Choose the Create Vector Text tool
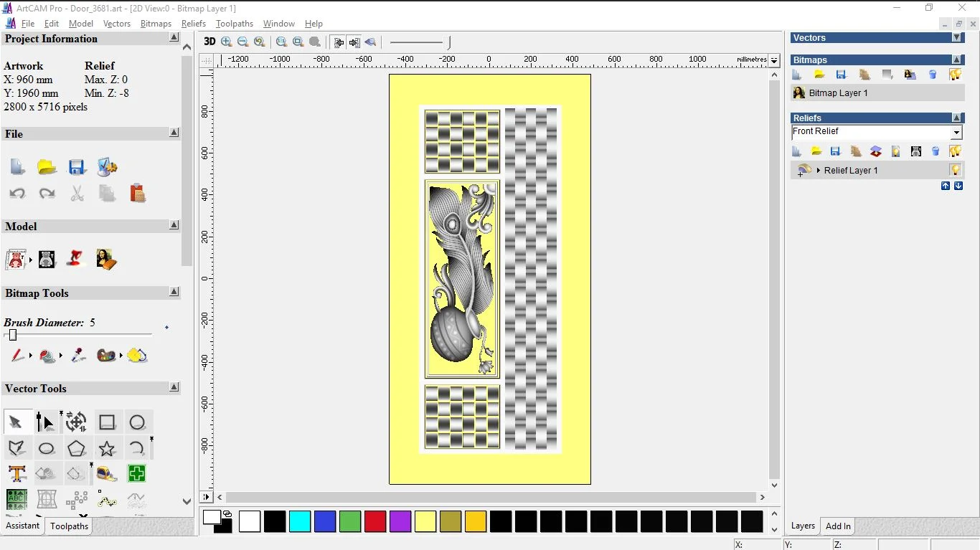The height and width of the screenshot is (550, 980). pyautogui.click(x=17, y=474)
